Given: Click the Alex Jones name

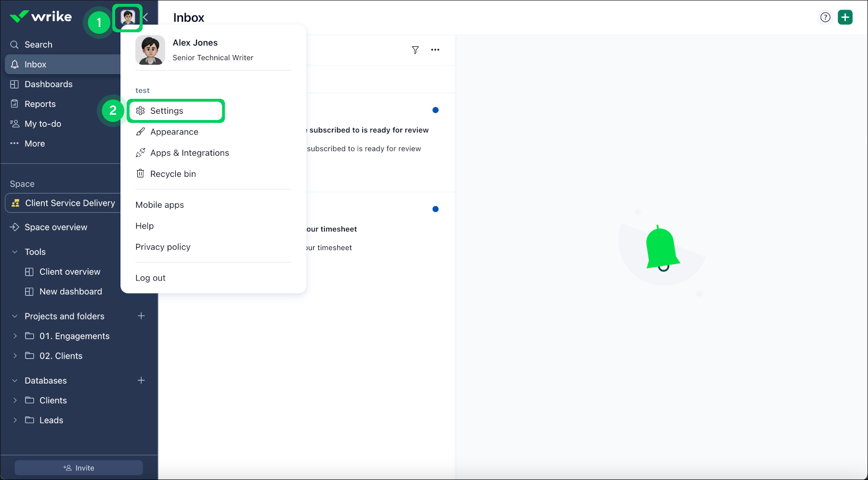Looking at the screenshot, I should click(x=195, y=42).
